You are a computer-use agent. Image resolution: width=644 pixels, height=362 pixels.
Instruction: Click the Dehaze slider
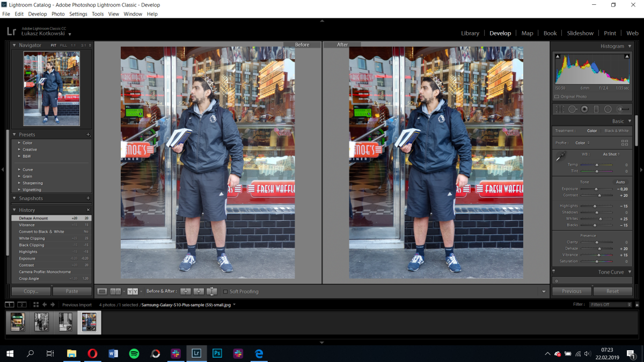596,249
